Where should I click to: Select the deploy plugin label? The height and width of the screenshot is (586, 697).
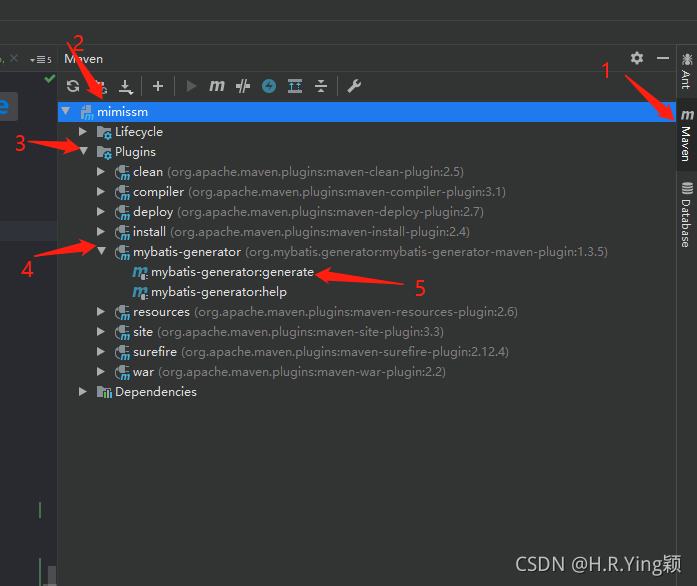(x=153, y=212)
